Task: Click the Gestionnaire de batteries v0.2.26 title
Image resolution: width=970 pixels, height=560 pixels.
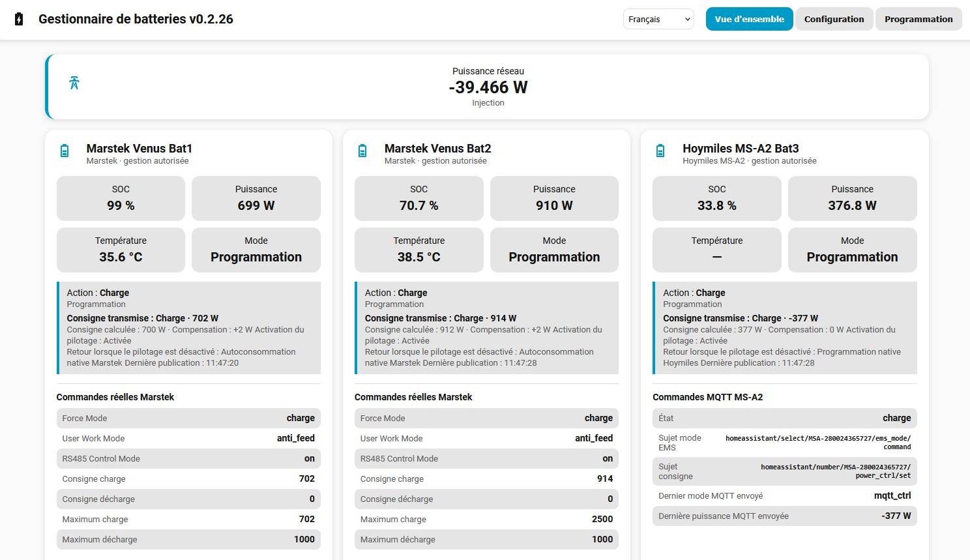Action: click(x=136, y=19)
